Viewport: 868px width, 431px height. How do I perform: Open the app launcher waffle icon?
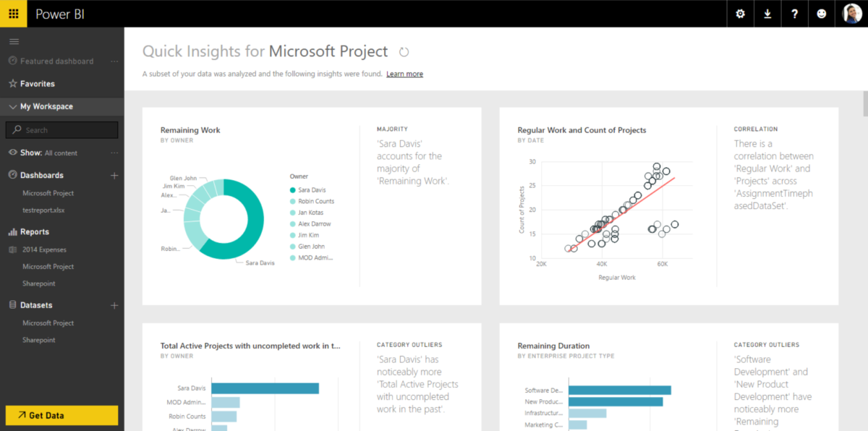coord(13,14)
